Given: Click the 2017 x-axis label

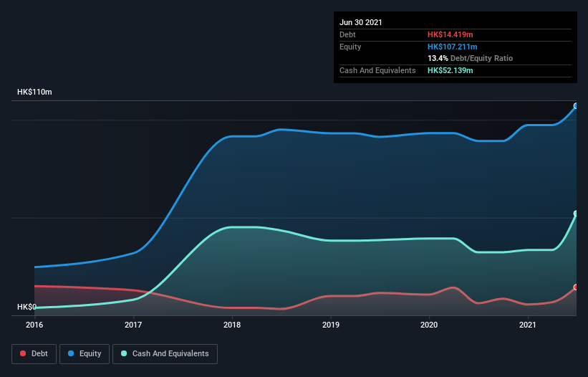Looking at the screenshot, I should click(x=133, y=325).
